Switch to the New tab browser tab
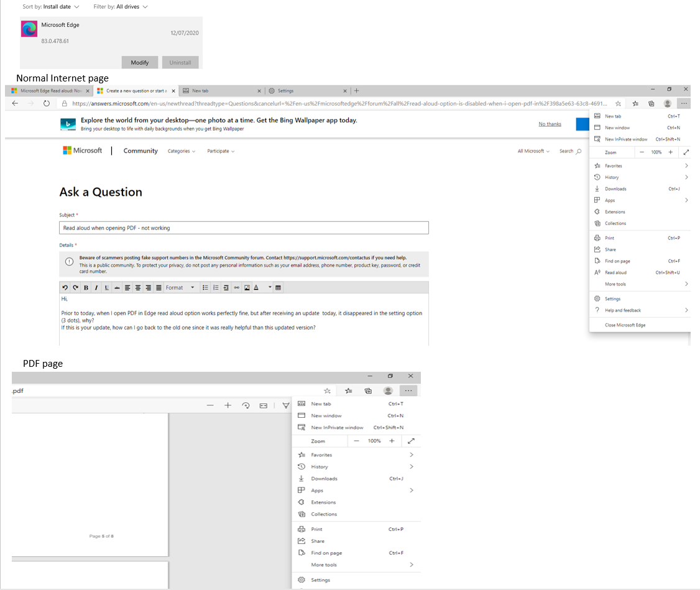Viewport: 700px width, 590px height. [x=222, y=91]
